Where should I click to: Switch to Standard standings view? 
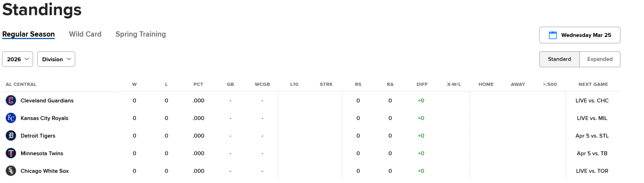[x=559, y=59]
